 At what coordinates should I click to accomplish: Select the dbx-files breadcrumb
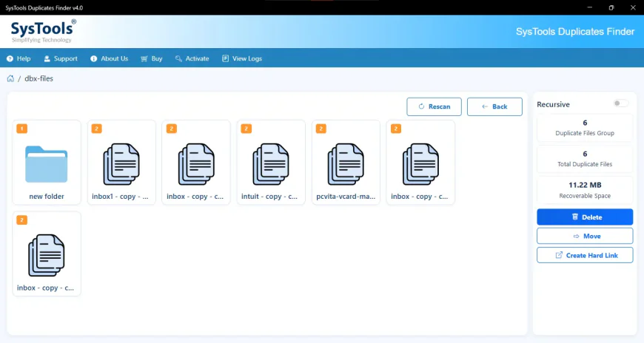(x=38, y=78)
